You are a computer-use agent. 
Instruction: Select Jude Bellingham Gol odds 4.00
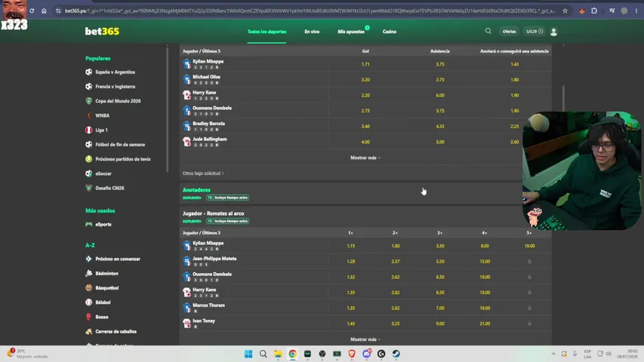click(365, 142)
